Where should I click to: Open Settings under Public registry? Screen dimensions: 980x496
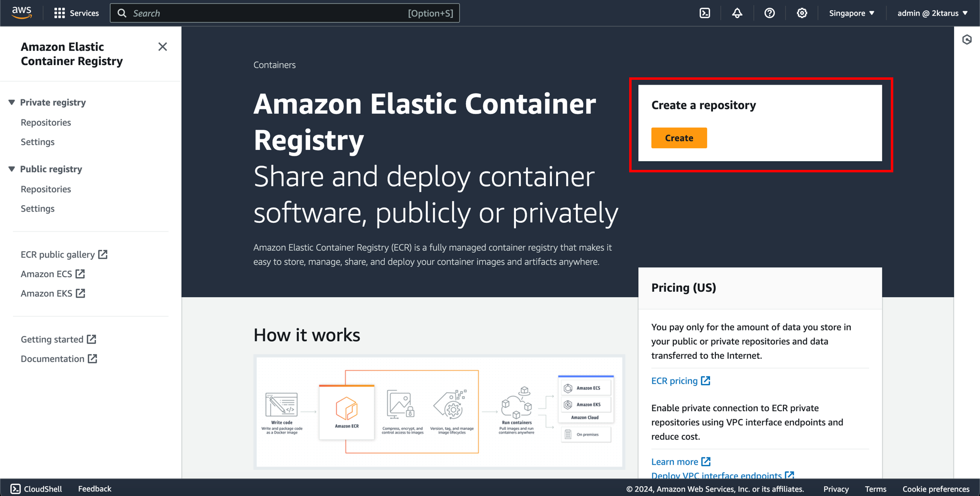pyautogui.click(x=37, y=209)
